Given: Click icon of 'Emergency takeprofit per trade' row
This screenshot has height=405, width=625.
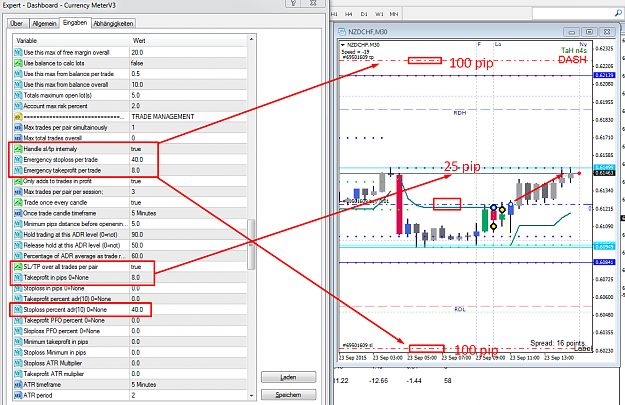Looking at the screenshot, I should coord(18,170).
